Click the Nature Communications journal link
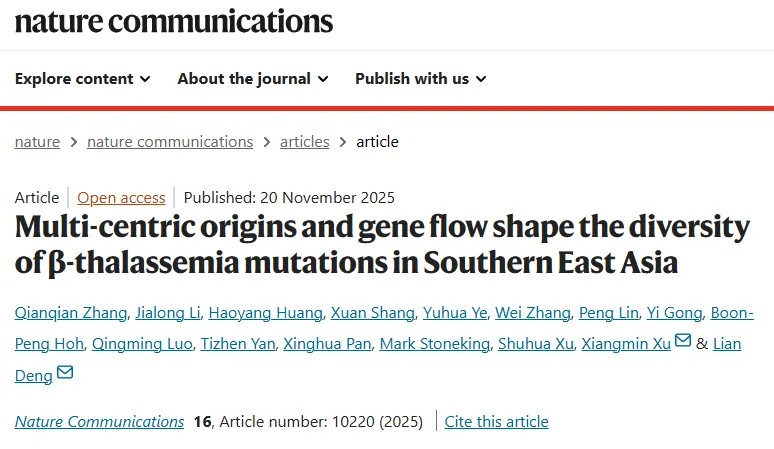This screenshot has width=774, height=449. [99, 421]
